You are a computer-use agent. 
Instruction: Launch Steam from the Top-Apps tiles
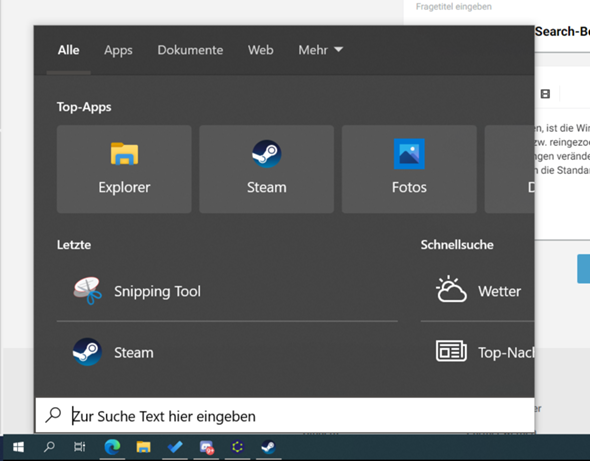[266, 169]
